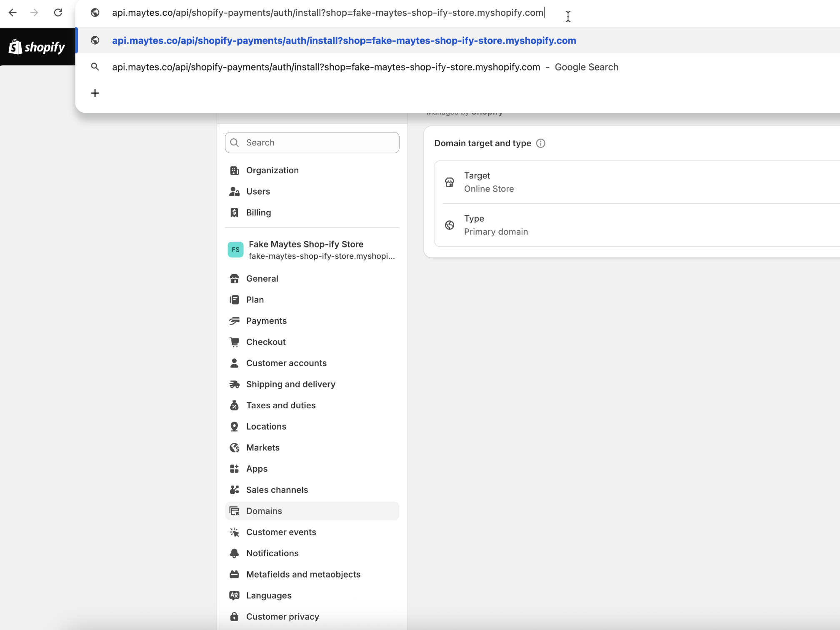Screen dimensions: 840x630
Task: Click the Target Online Store row
Action: click(x=637, y=182)
